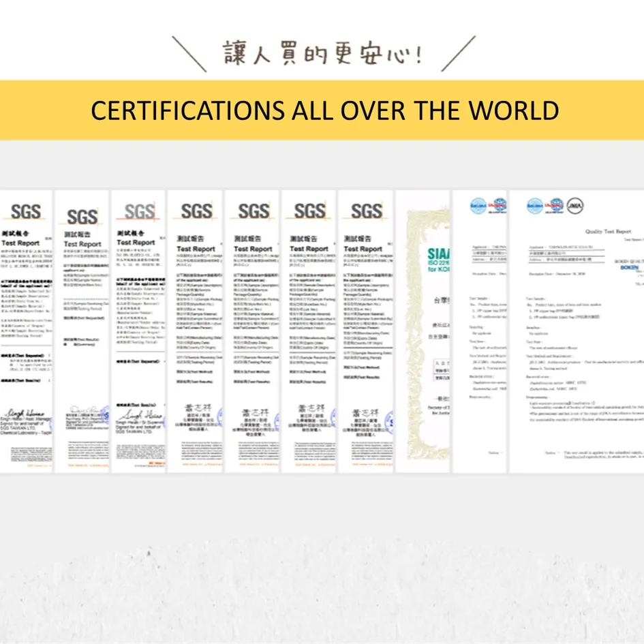Click the blue BOKEN text on the last report
Viewport: 644px width, 644px height.
(630, 267)
